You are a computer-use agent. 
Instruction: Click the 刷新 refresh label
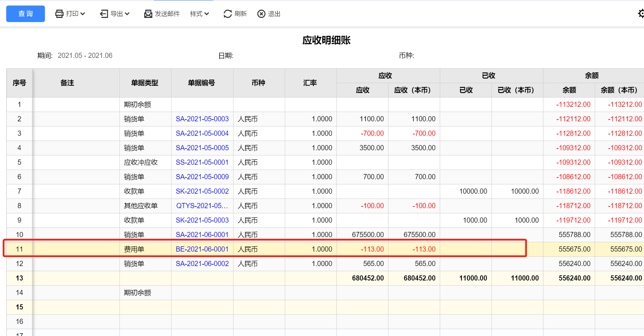[241, 14]
